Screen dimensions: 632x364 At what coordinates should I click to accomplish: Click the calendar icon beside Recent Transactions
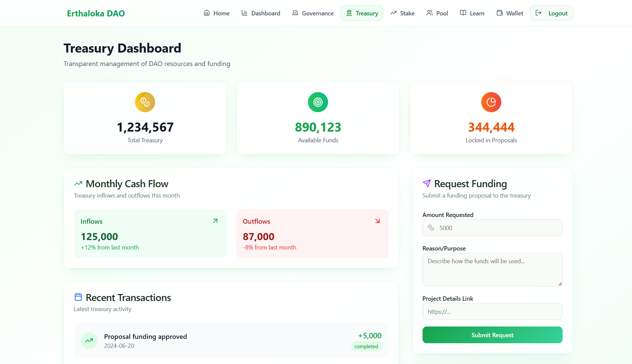coord(78,297)
